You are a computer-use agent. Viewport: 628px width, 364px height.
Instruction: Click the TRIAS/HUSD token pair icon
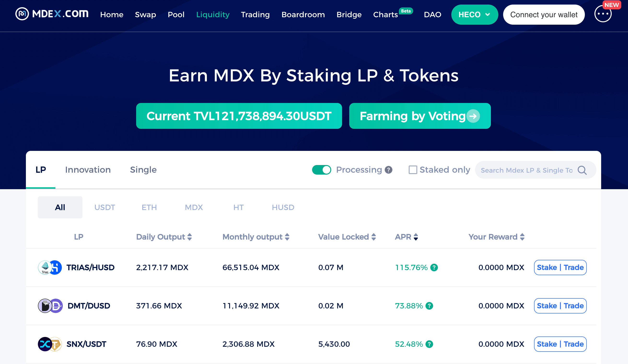(50, 267)
